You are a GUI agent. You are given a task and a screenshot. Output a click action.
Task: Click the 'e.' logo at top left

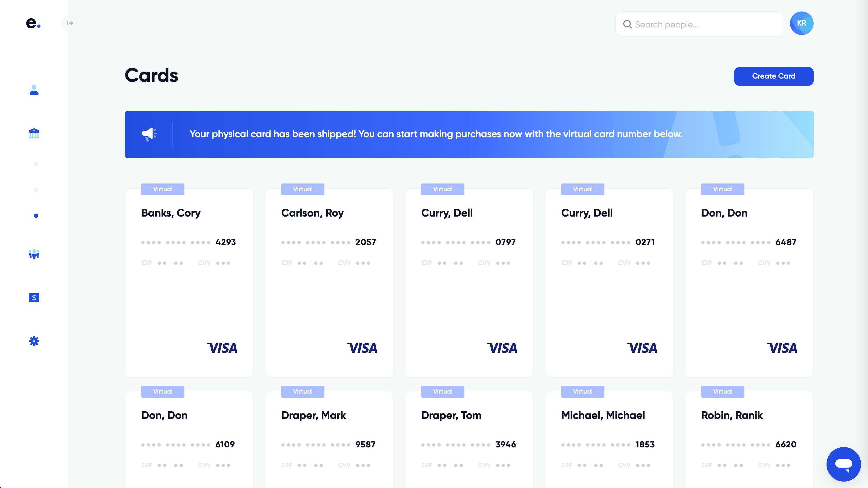[x=33, y=23]
